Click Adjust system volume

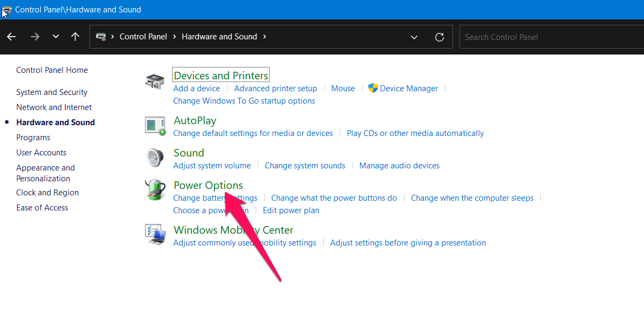click(212, 166)
